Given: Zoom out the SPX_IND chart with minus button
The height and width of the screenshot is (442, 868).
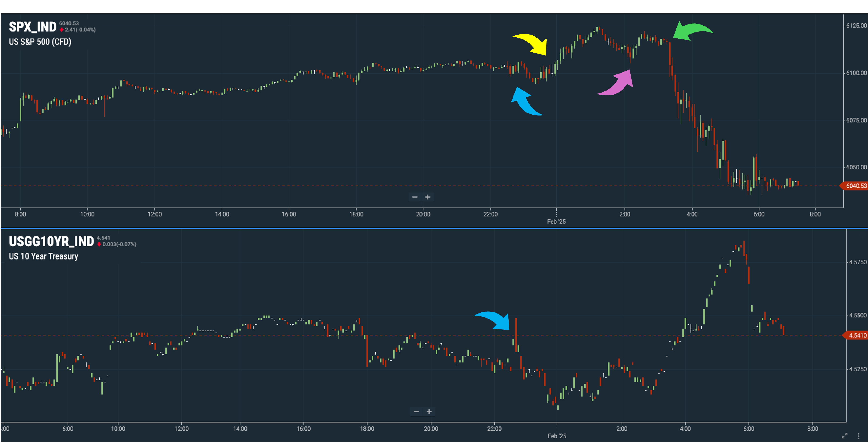Looking at the screenshot, I should point(415,197).
